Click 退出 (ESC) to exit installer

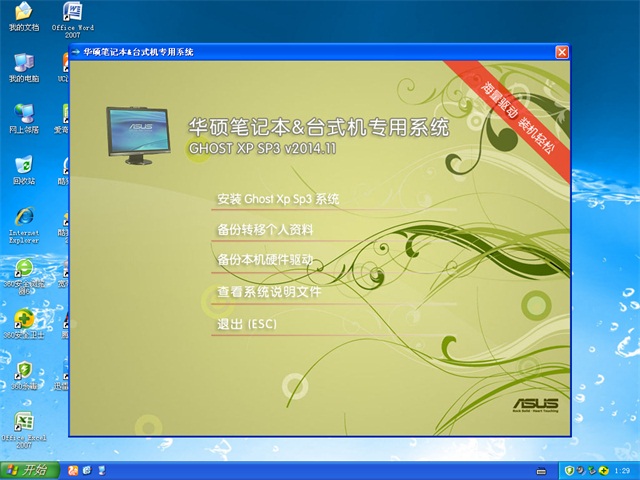coord(247,324)
